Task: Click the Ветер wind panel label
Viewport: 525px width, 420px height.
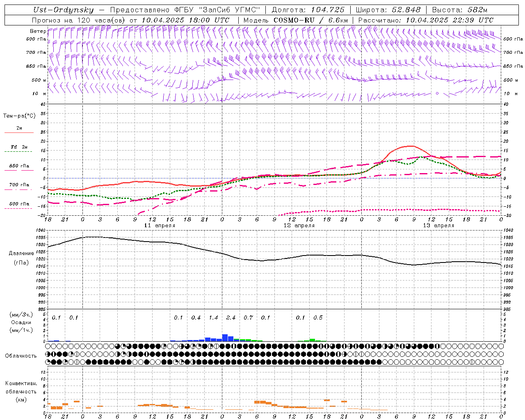Action: [38, 31]
